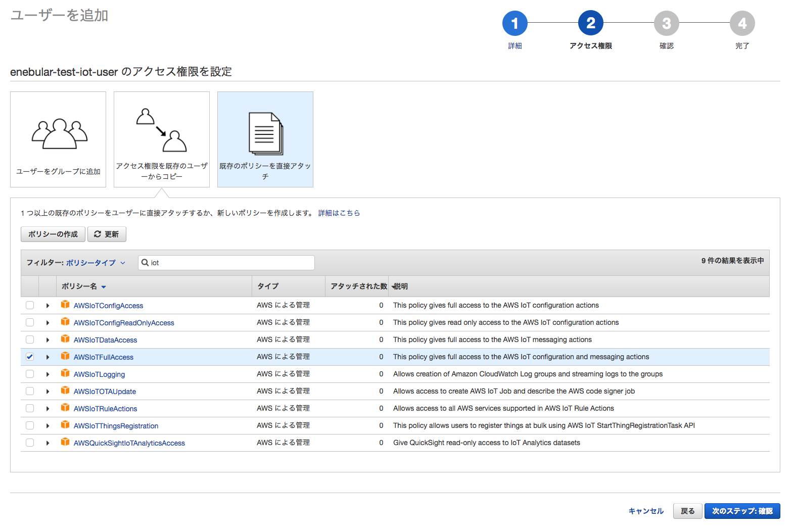Click the refresh icon on the 更新 button

point(98,234)
